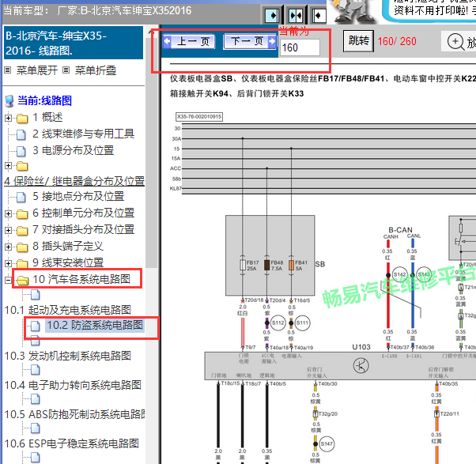Image resolution: width=476 pixels, height=464 pixels.
Task: Click the folder icon for 6 控制单元分布及位置
Action: [22, 214]
